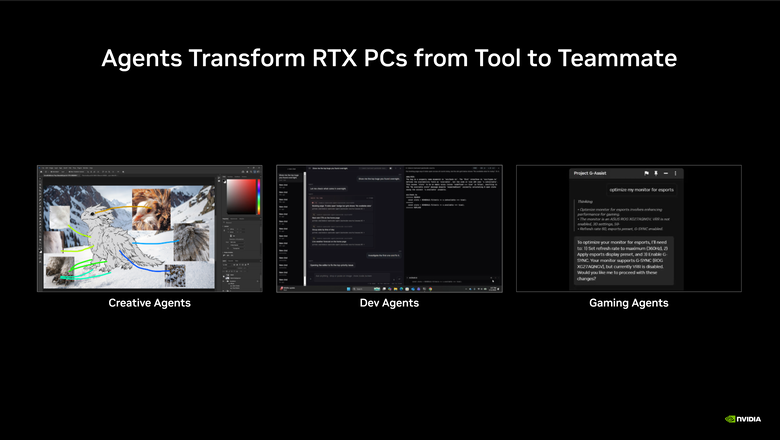Select top chat 'Show me the top bugs' in sidebar
Screen dimensions: 780x440
click(290, 176)
